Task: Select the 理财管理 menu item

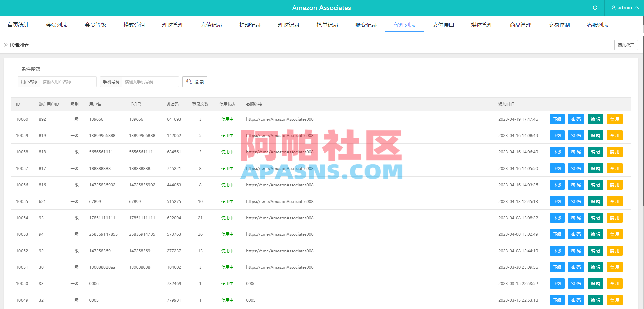Action: [x=173, y=25]
